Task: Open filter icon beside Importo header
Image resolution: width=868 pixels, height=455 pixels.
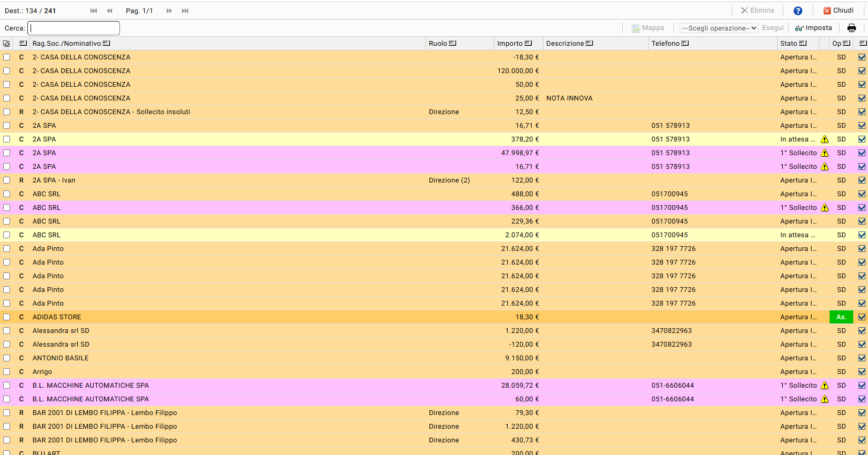Action: point(528,43)
